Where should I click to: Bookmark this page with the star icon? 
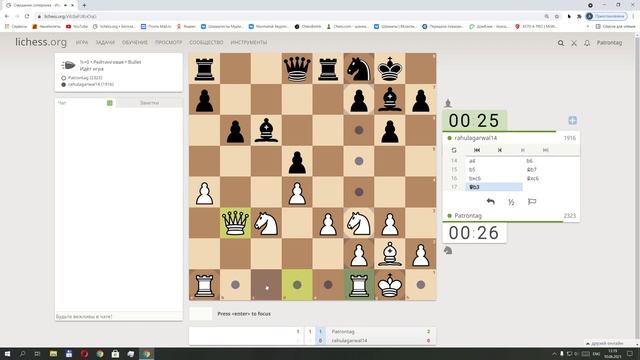coord(557,16)
